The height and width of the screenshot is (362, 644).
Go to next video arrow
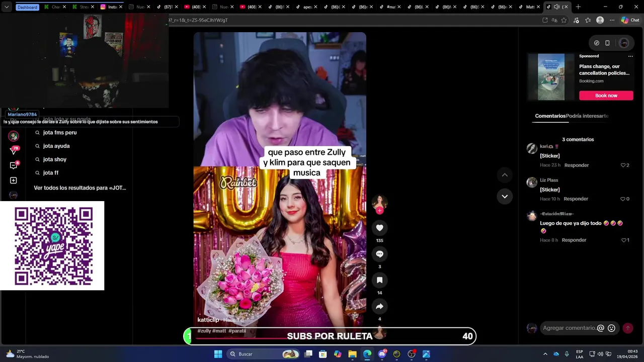(505, 196)
